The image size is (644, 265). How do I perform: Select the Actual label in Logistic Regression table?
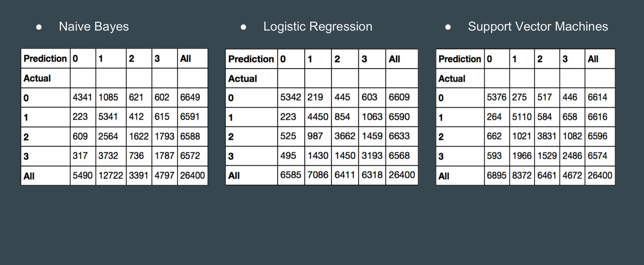[243, 78]
